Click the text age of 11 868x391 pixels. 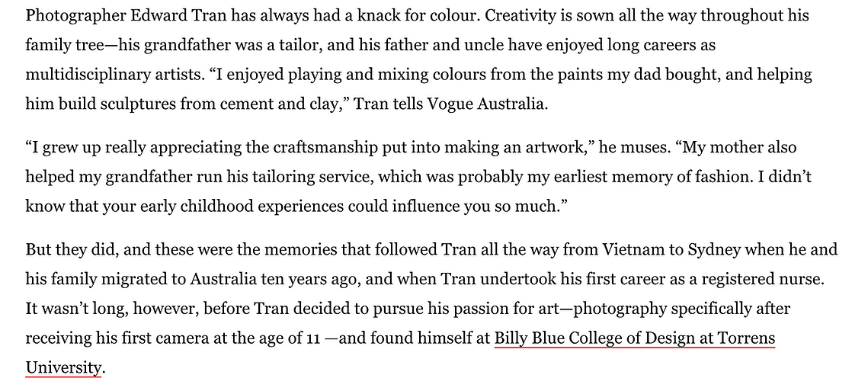pyautogui.click(x=290, y=338)
